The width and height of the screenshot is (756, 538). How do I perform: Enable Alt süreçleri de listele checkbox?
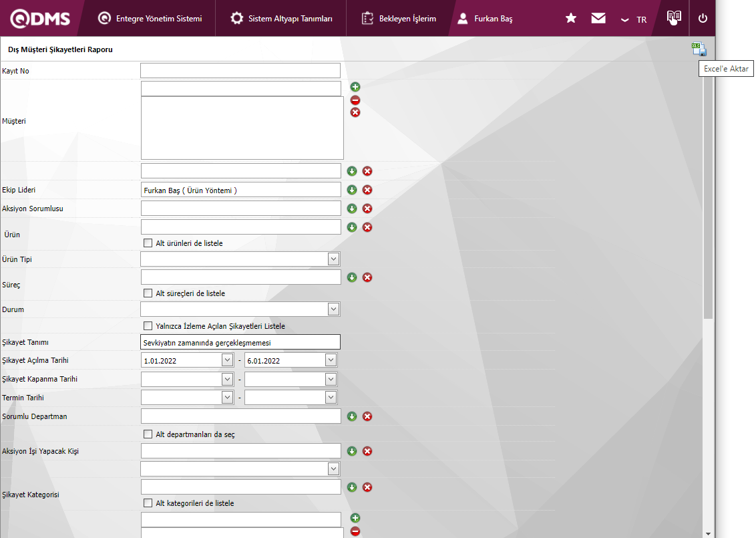148,293
